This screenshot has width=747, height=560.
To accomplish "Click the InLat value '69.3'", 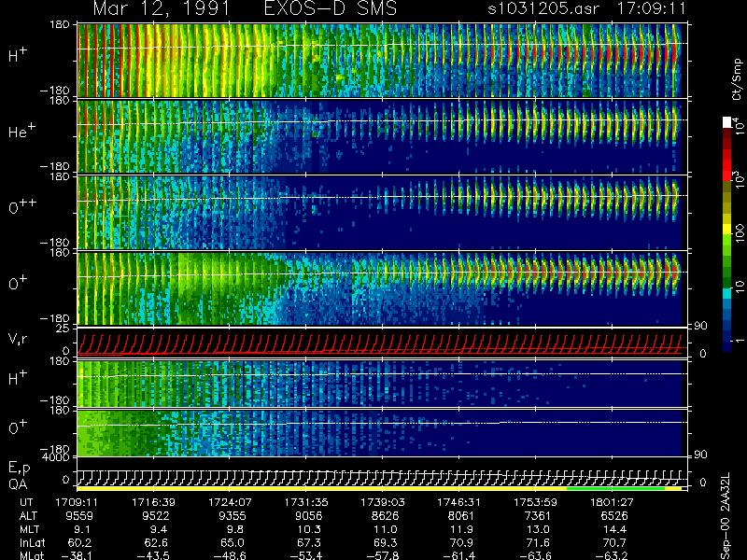I will 386,542.
